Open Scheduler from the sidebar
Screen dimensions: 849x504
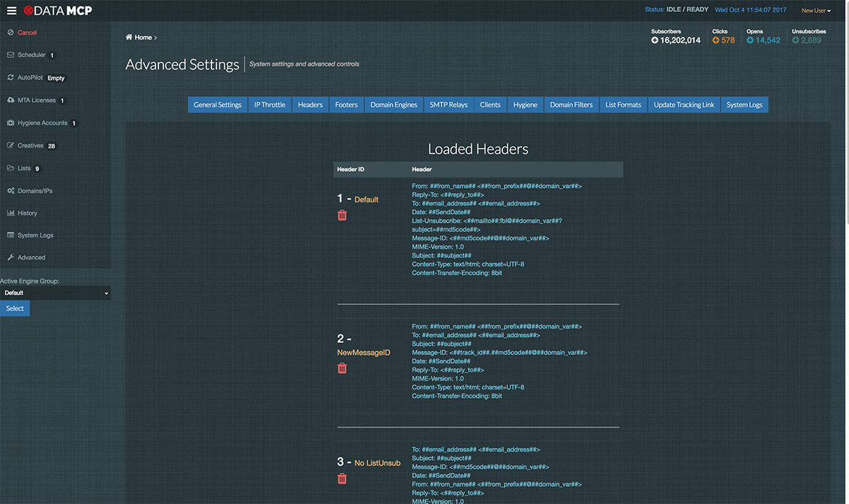point(31,54)
